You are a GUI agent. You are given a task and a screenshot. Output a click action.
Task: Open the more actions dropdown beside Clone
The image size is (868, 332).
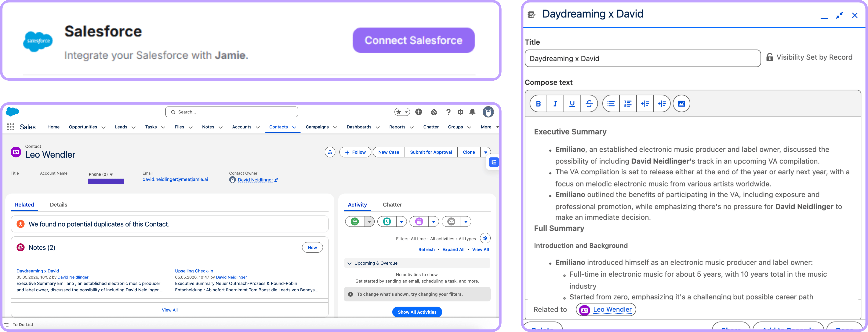tap(485, 152)
